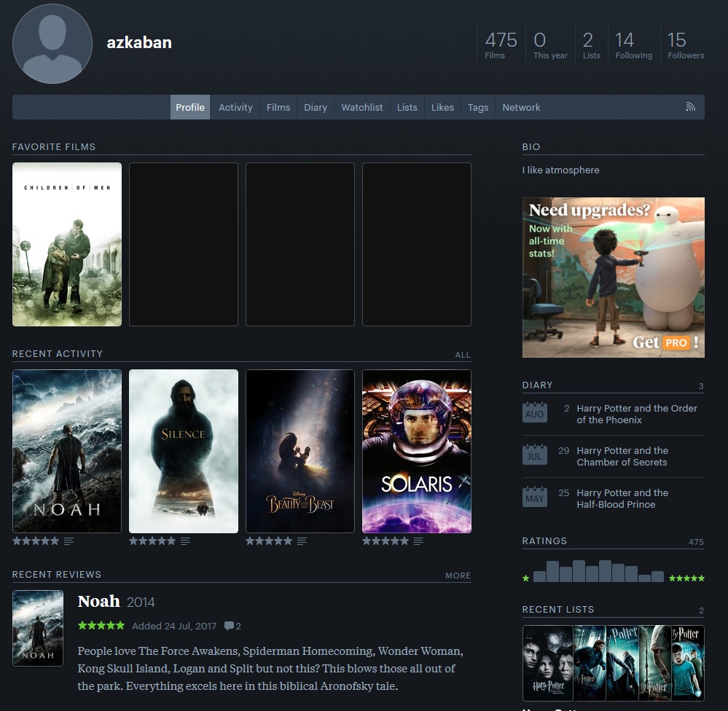Click the JUL calendar icon in Diary

[534, 455]
